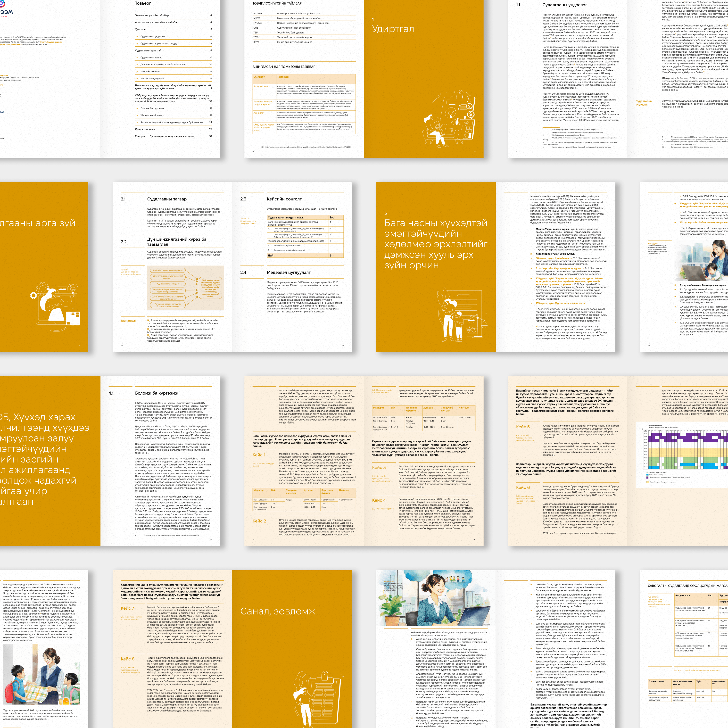The image size is (728, 728).
Task: Expand the Боломж ба хүртээмж arrow entry
Action: click(153, 108)
